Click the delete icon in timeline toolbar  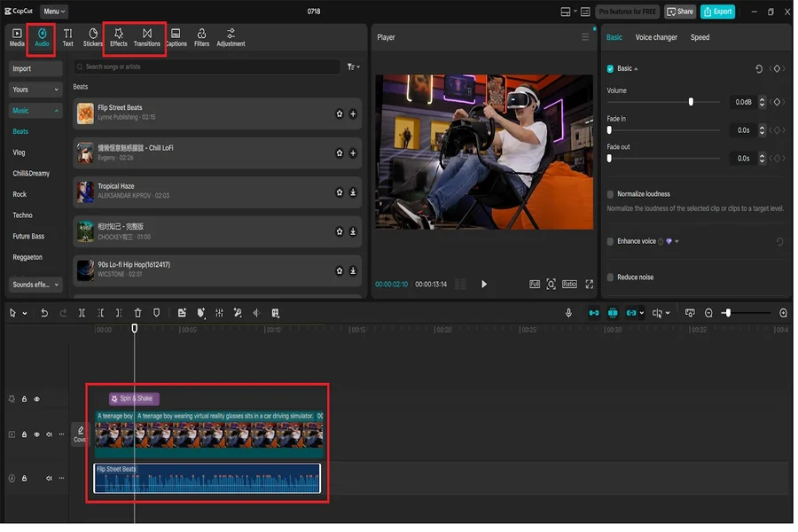[137, 313]
